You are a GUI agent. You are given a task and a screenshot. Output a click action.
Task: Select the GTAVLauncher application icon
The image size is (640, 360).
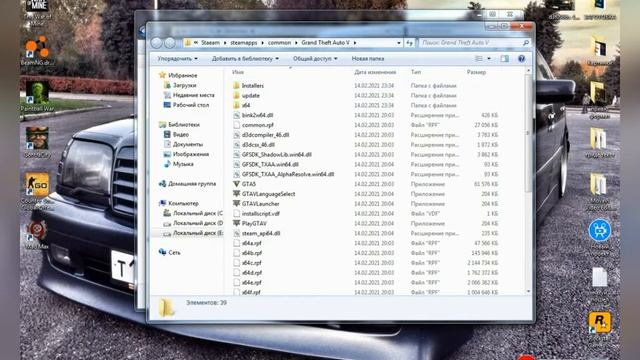(x=236, y=204)
